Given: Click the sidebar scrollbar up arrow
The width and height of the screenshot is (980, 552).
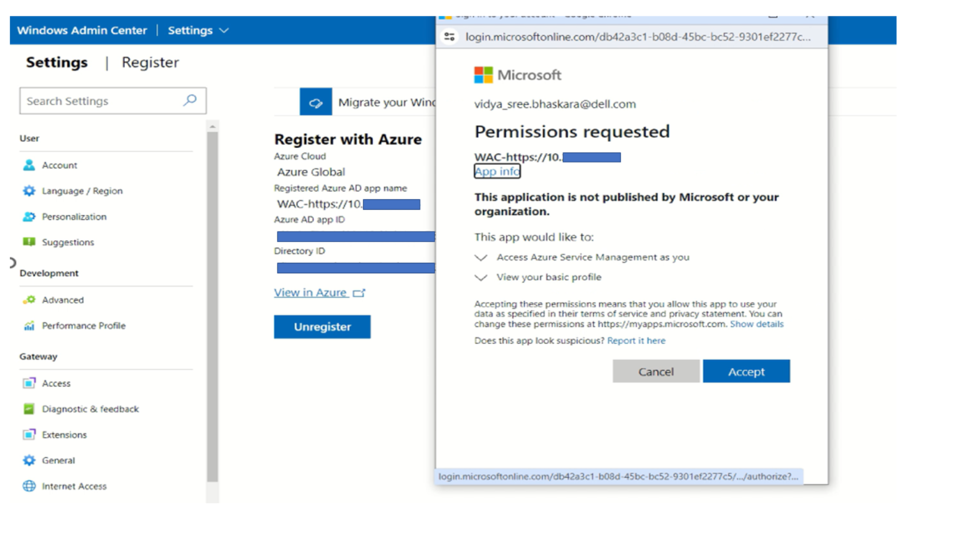Looking at the screenshot, I should [x=212, y=126].
